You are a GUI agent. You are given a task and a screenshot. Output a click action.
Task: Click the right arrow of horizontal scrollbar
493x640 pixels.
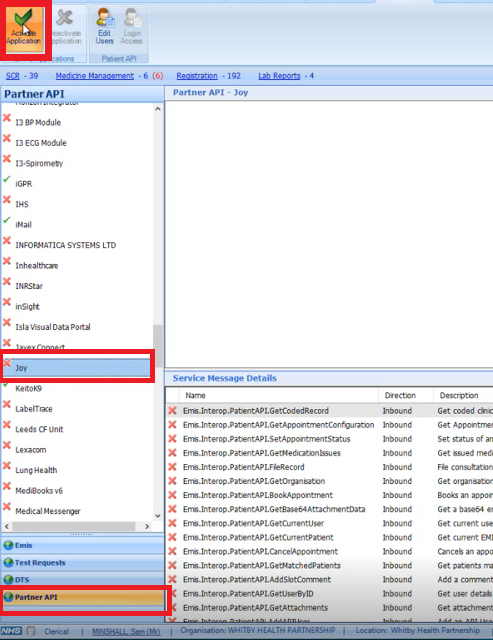click(x=147, y=527)
